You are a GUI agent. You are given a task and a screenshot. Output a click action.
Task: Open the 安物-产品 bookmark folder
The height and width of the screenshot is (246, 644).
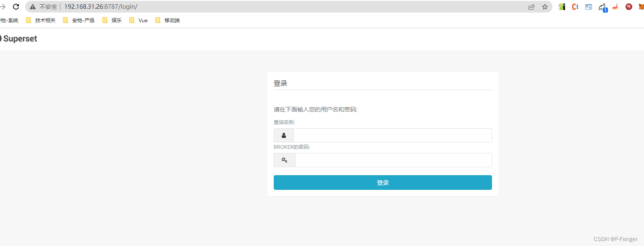coord(79,20)
